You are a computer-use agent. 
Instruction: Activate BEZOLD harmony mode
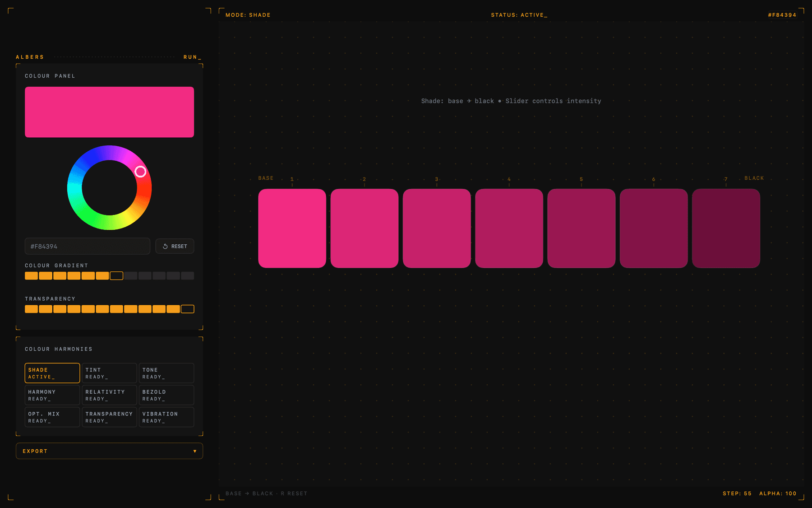pos(166,395)
